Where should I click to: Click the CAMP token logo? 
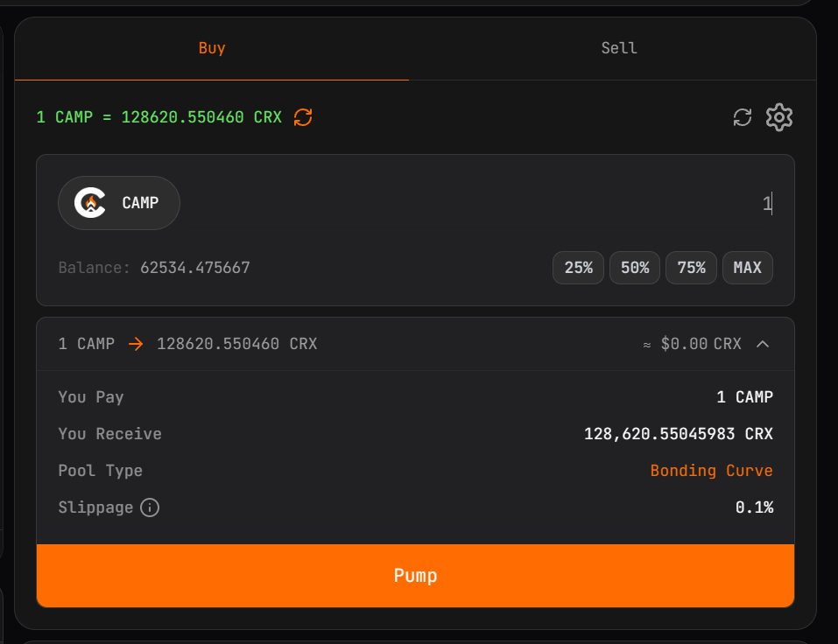click(89, 203)
